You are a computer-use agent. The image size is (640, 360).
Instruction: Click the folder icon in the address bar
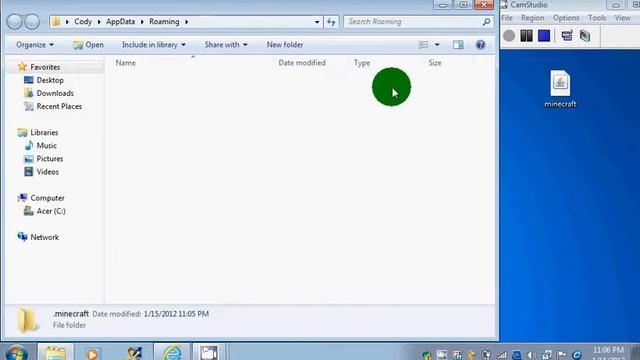(x=56, y=22)
